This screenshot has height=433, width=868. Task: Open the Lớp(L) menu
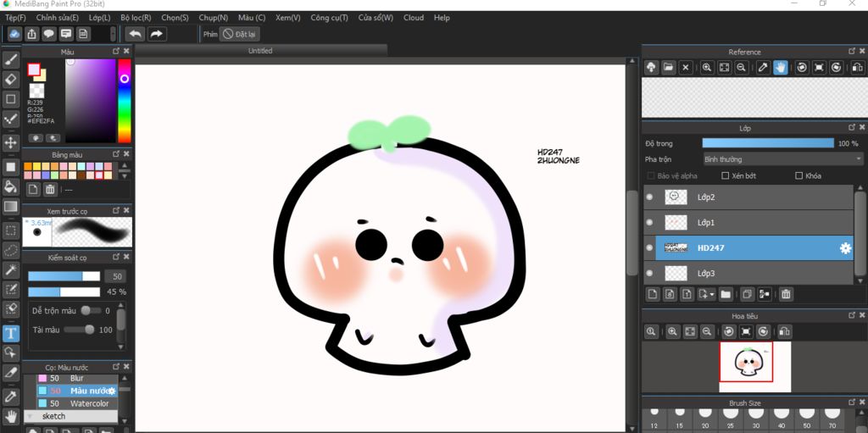click(100, 18)
